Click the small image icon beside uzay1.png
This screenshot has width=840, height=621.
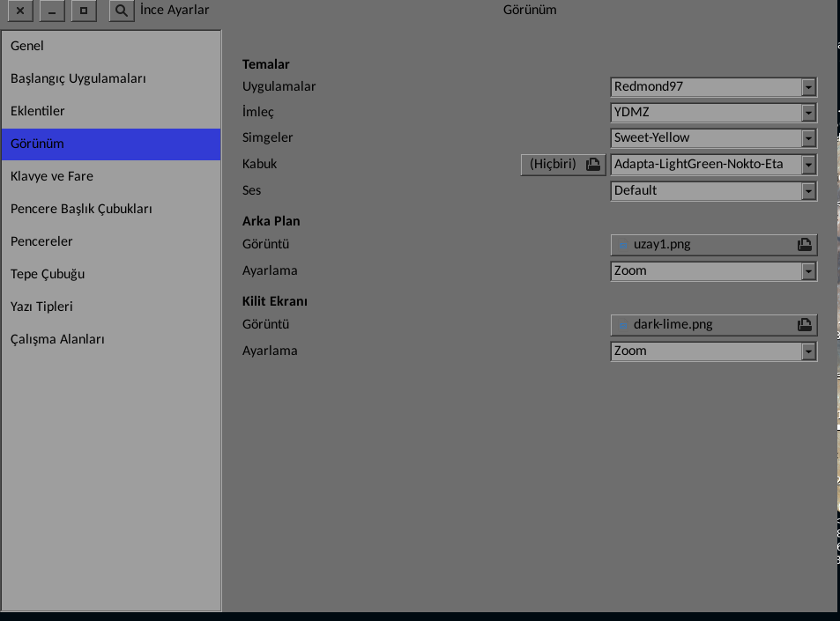click(623, 245)
